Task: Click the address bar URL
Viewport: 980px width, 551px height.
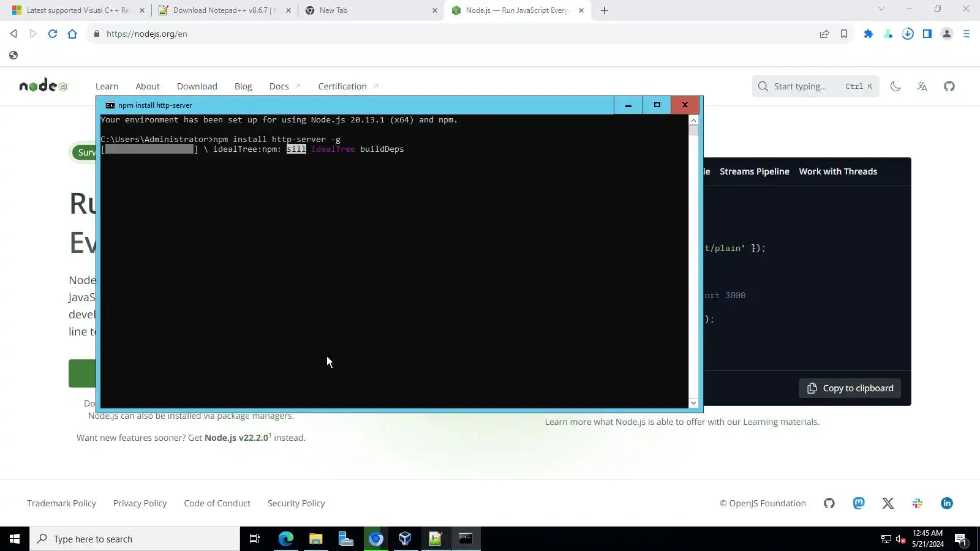Action: click(x=147, y=34)
